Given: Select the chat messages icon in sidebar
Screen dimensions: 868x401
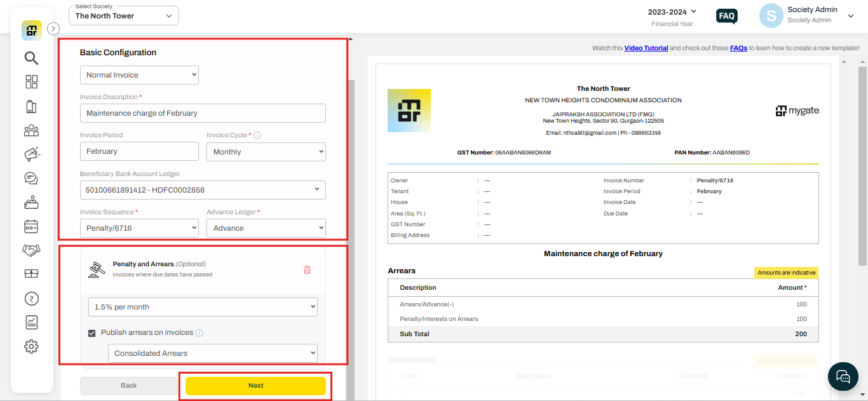Looking at the screenshot, I should tap(31, 178).
